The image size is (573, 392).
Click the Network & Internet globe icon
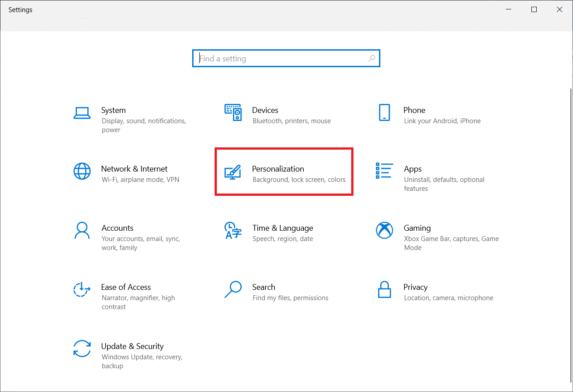point(82,171)
